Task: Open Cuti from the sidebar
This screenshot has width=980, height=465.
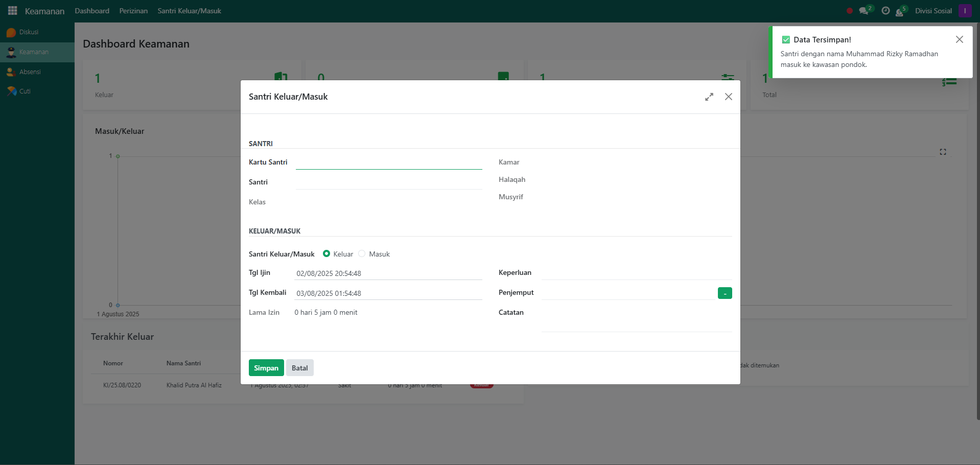Action: point(25,91)
